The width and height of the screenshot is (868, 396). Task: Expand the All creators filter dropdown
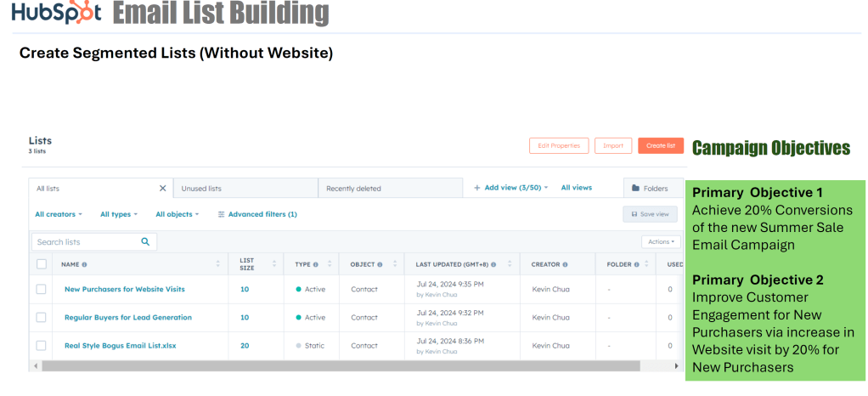pos(59,214)
